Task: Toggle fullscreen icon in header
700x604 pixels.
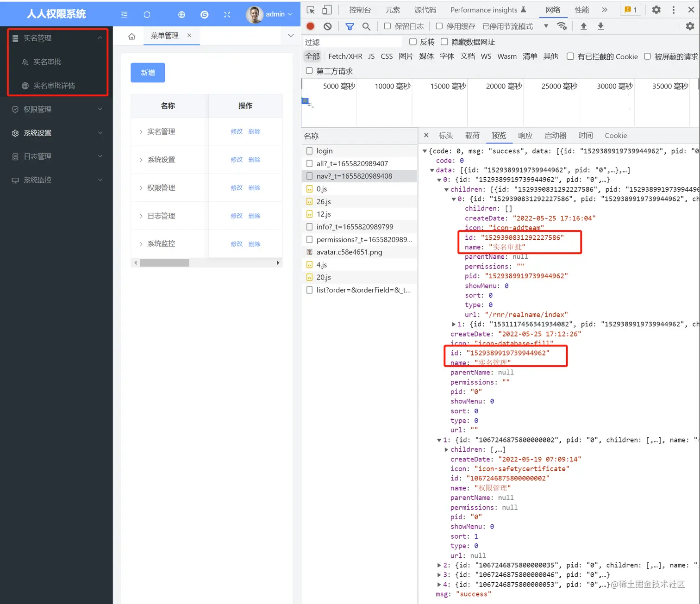Action: click(227, 14)
